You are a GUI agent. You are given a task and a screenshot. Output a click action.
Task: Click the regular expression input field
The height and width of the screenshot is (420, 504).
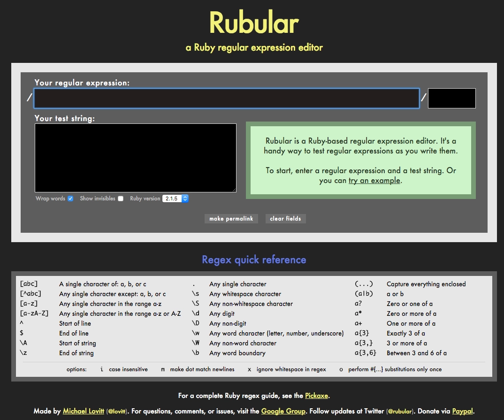(227, 98)
